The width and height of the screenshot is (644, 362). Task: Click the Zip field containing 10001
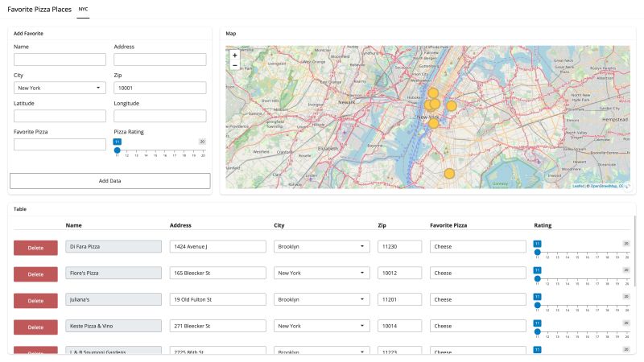(159, 88)
